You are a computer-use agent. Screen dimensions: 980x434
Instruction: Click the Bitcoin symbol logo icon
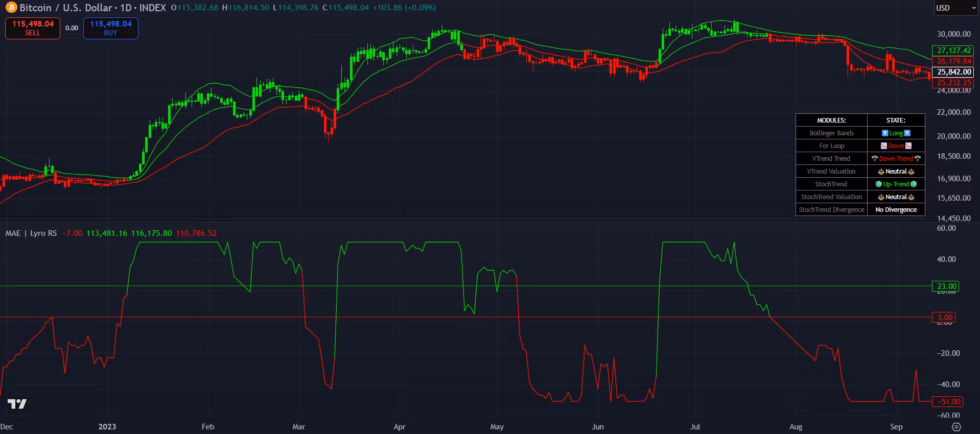click(x=11, y=8)
